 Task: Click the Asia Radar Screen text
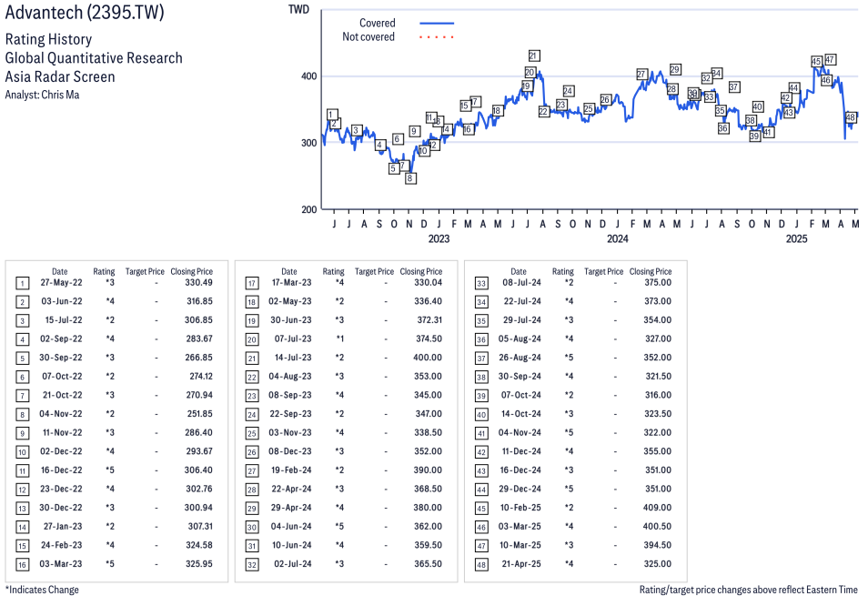[x=60, y=77]
